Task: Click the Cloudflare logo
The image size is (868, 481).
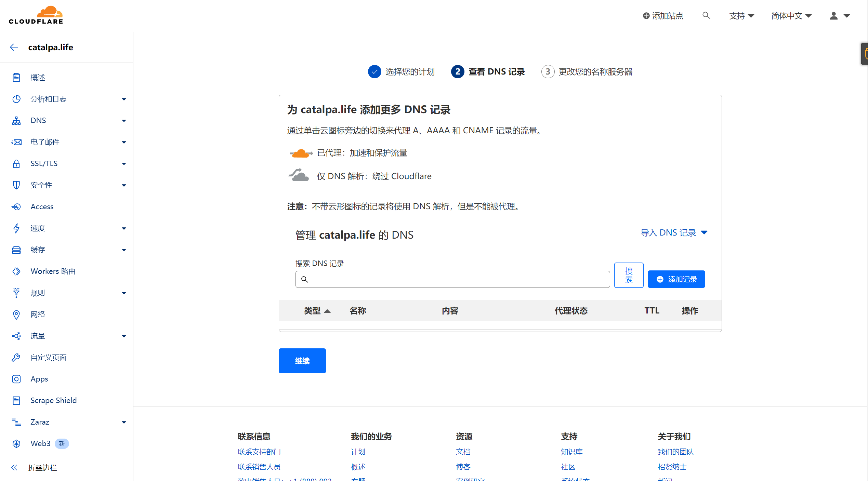Action: (36, 15)
